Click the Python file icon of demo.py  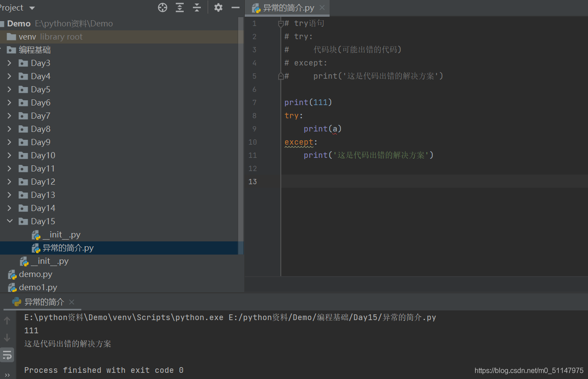tap(12, 275)
